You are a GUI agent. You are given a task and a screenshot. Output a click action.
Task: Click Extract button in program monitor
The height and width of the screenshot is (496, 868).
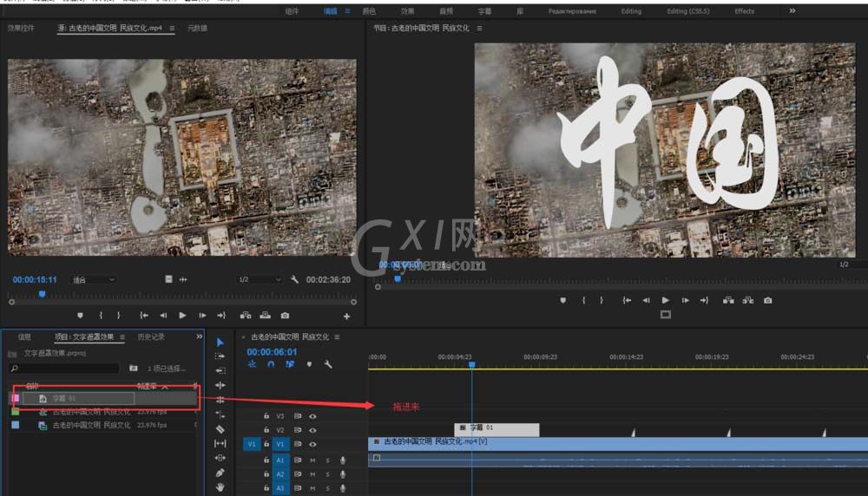tap(748, 300)
